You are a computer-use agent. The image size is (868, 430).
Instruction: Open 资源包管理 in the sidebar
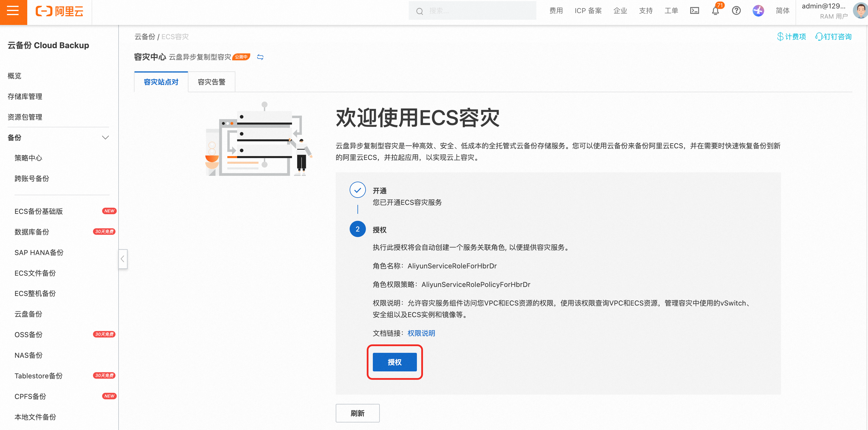click(x=25, y=117)
